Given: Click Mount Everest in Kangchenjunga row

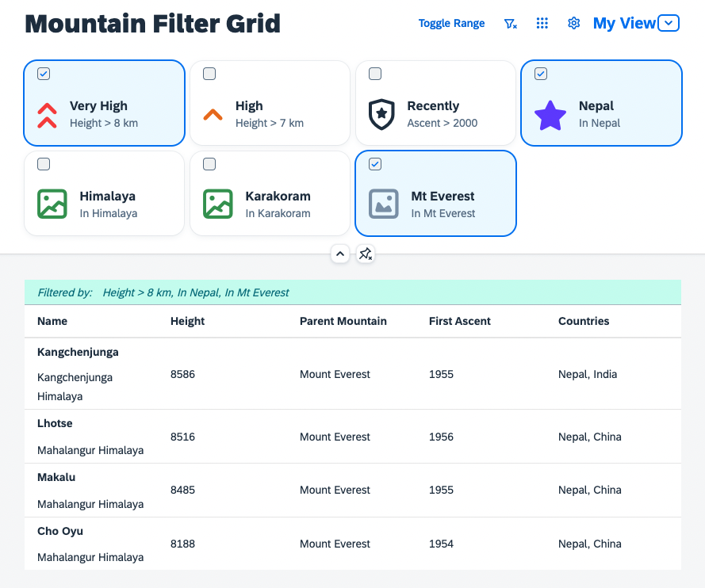Looking at the screenshot, I should click(335, 374).
